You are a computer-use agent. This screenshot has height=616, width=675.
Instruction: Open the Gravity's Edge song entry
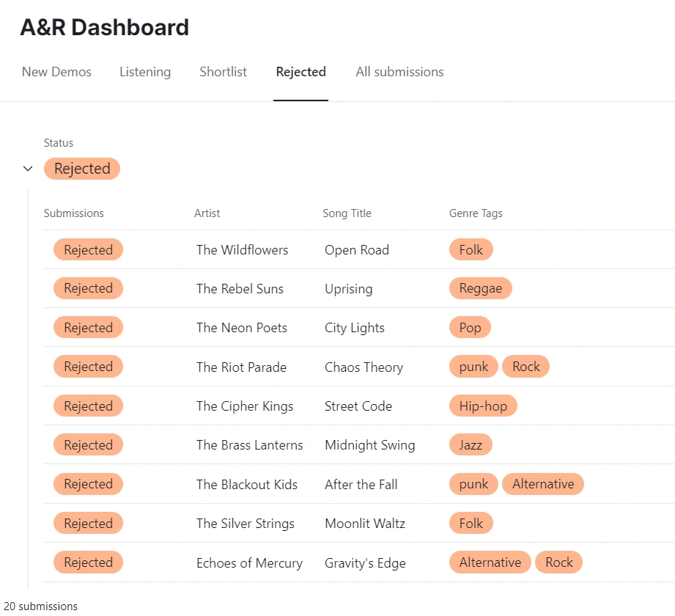point(365,563)
